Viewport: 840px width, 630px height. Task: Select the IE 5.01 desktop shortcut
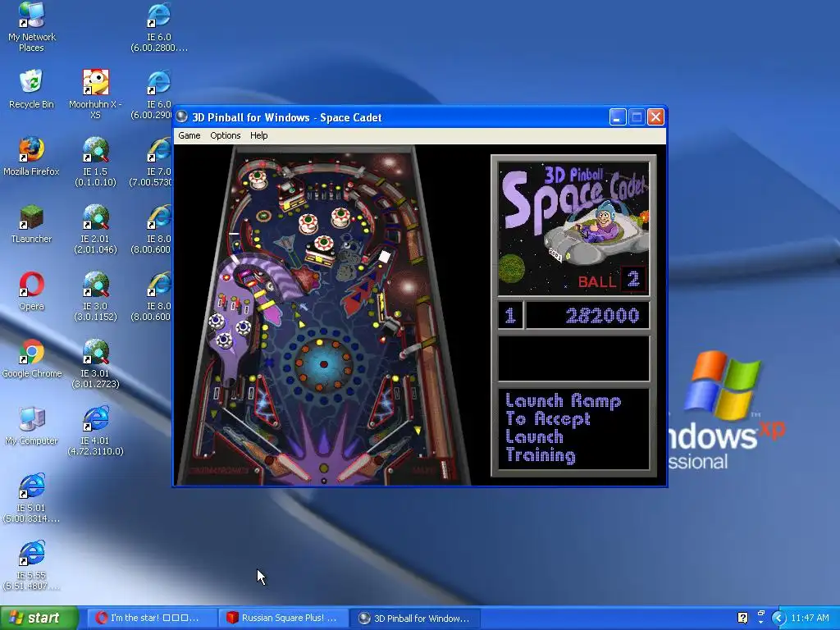(x=32, y=498)
